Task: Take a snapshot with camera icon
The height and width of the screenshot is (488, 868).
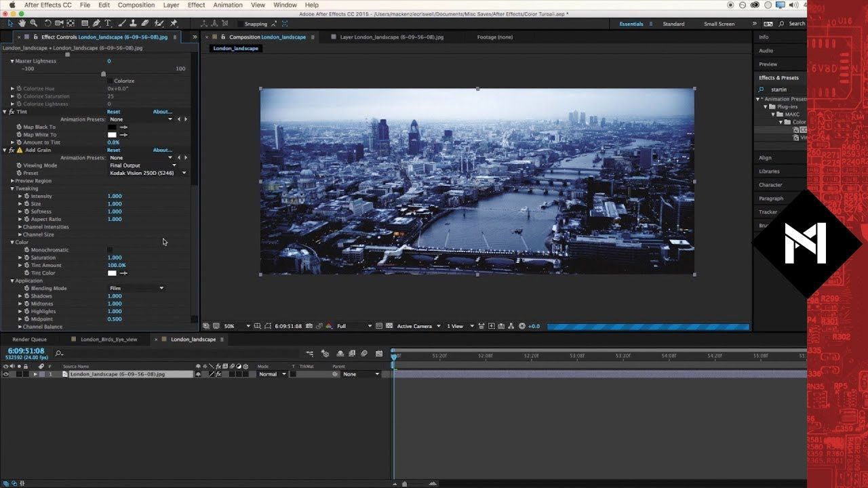Action: 309,326
